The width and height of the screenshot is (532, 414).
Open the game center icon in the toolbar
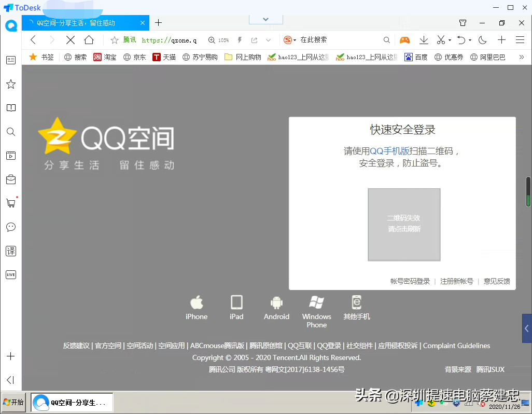point(405,40)
